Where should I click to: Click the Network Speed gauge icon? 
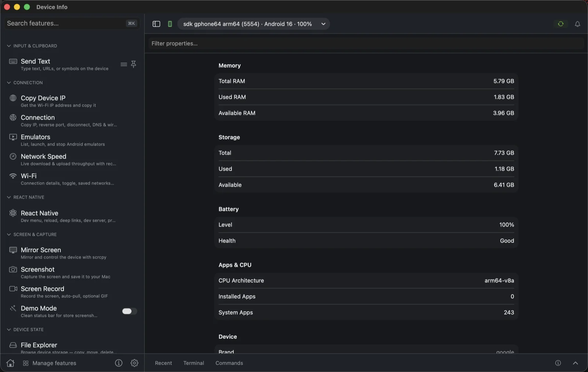(13, 156)
